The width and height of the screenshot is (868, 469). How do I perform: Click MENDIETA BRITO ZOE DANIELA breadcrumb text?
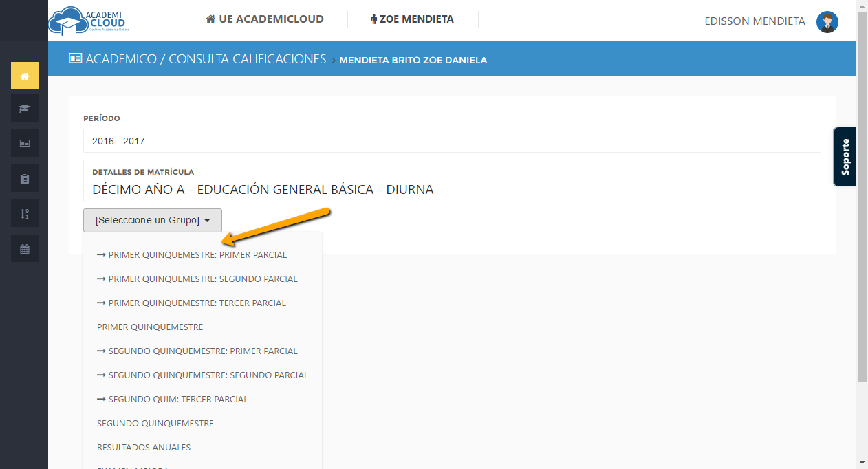[413, 60]
